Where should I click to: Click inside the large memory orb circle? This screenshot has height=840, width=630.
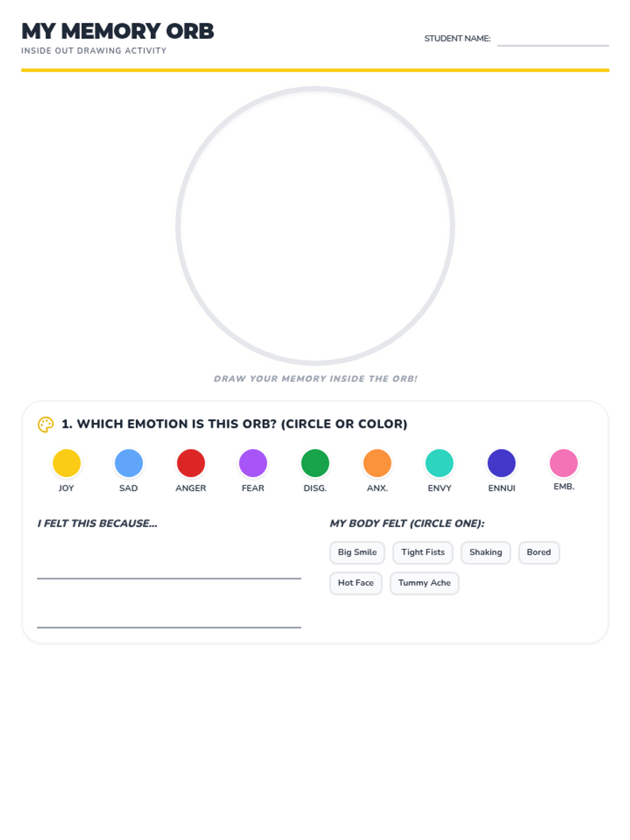[x=315, y=226]
